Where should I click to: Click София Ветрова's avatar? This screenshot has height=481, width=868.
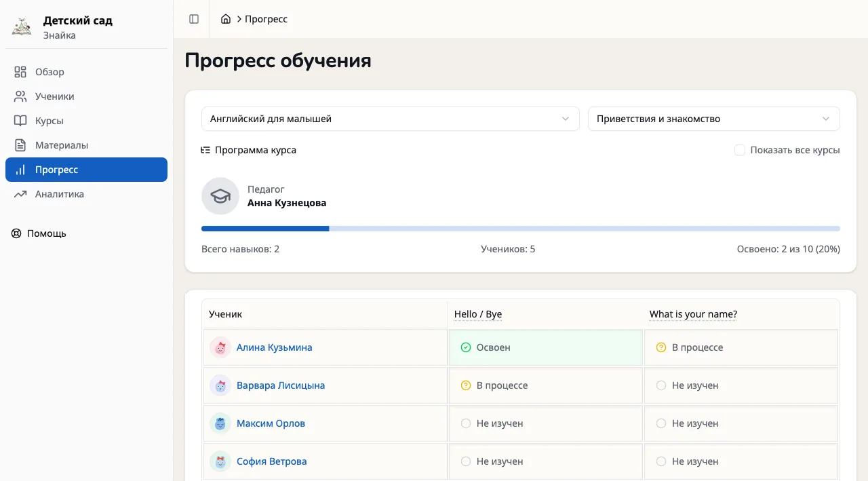point(220,461)
